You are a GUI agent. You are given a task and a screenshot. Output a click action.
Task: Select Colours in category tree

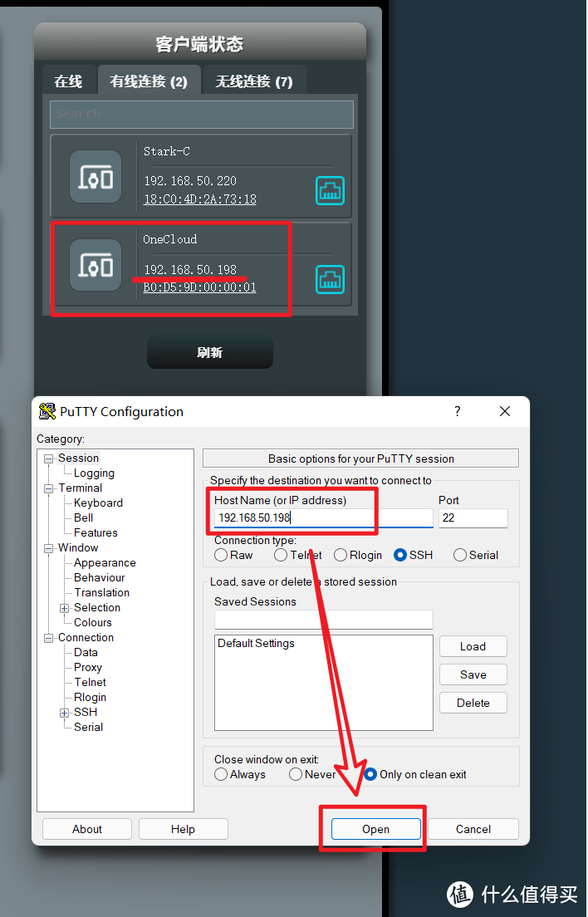93,622
